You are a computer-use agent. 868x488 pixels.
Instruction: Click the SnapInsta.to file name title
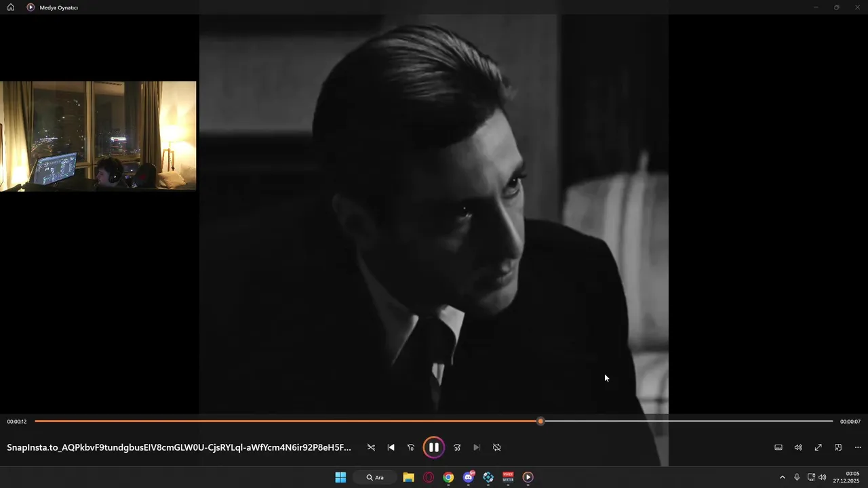(x=179, y=447)
